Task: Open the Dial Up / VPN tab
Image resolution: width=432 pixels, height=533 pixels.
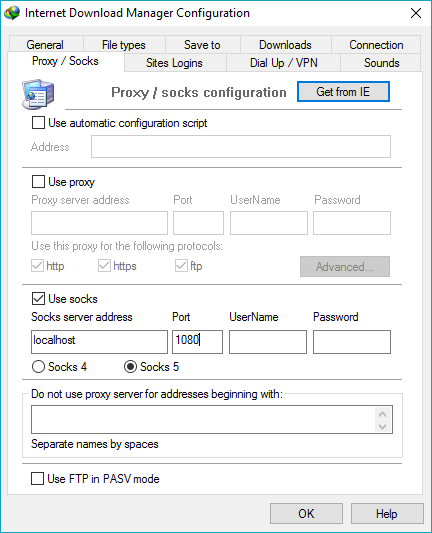Action: [284, 63]
